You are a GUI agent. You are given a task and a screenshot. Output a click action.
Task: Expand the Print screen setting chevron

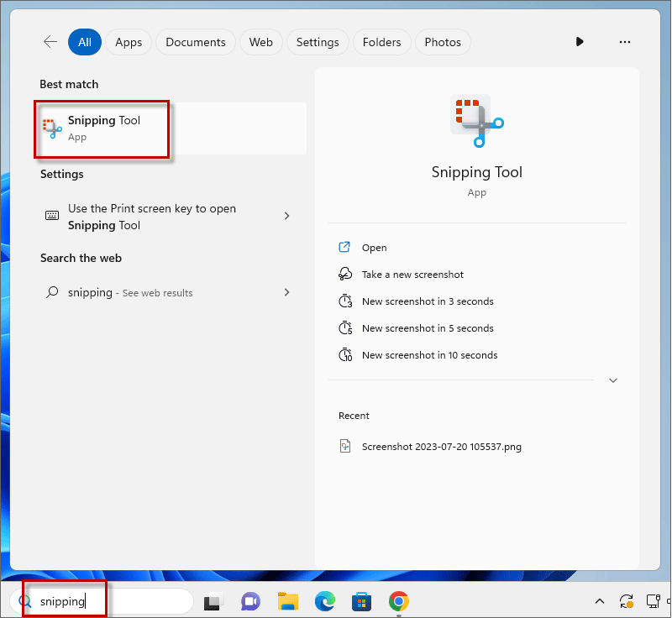286,216
